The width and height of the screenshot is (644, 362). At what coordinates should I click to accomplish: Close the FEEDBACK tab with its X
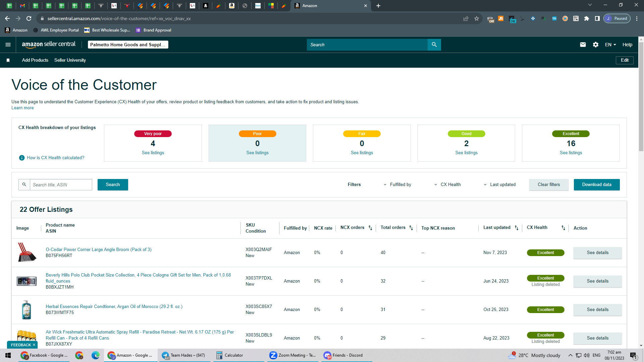34,345
